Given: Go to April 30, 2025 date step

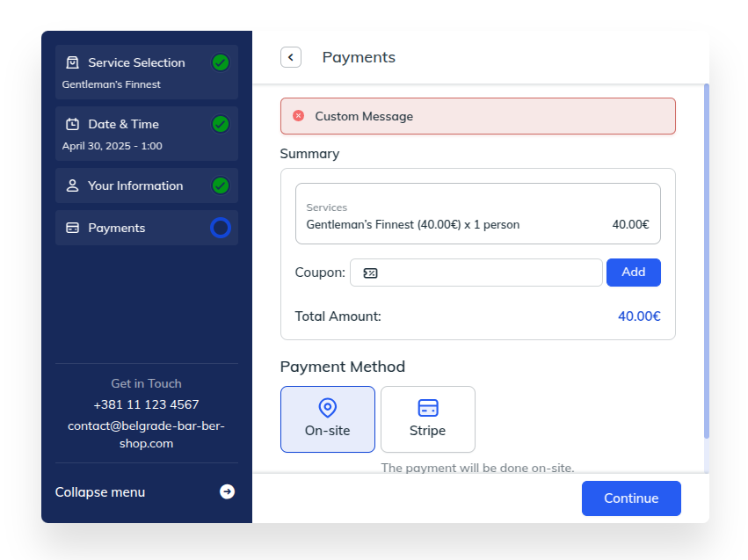Looking at the screenshot, I should (113, 146).
